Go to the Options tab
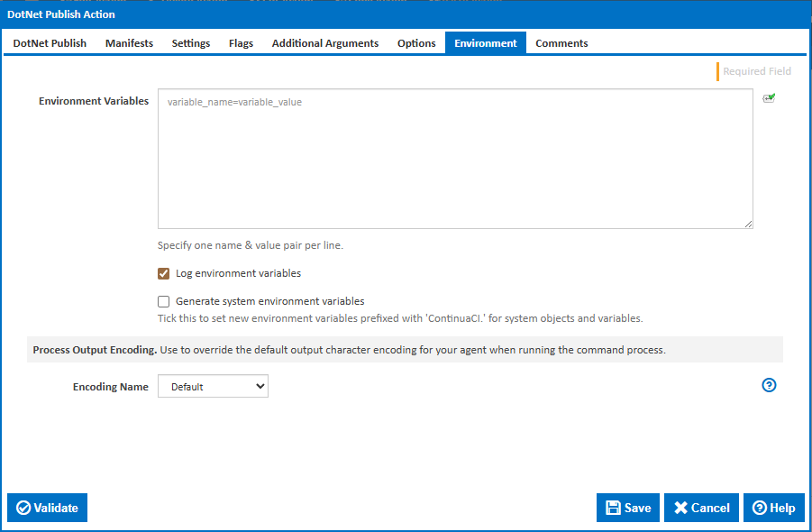The width and height of the screenshot is (812, 532). (x=415, y=42)
